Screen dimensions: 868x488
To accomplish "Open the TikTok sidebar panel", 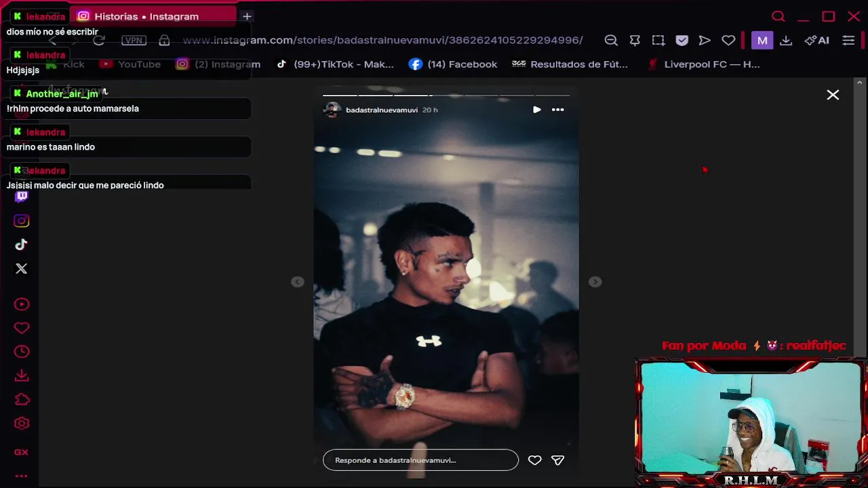I will 22,245.
